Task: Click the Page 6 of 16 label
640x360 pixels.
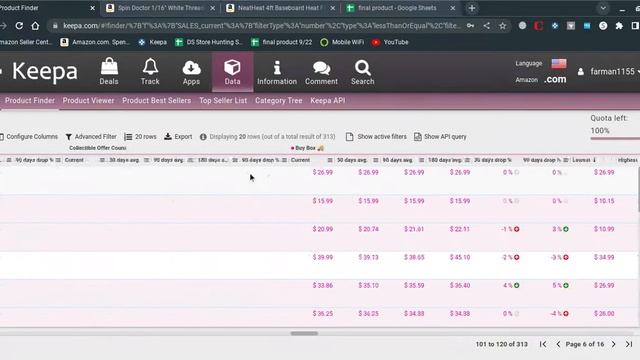Action: click(584, 344)
